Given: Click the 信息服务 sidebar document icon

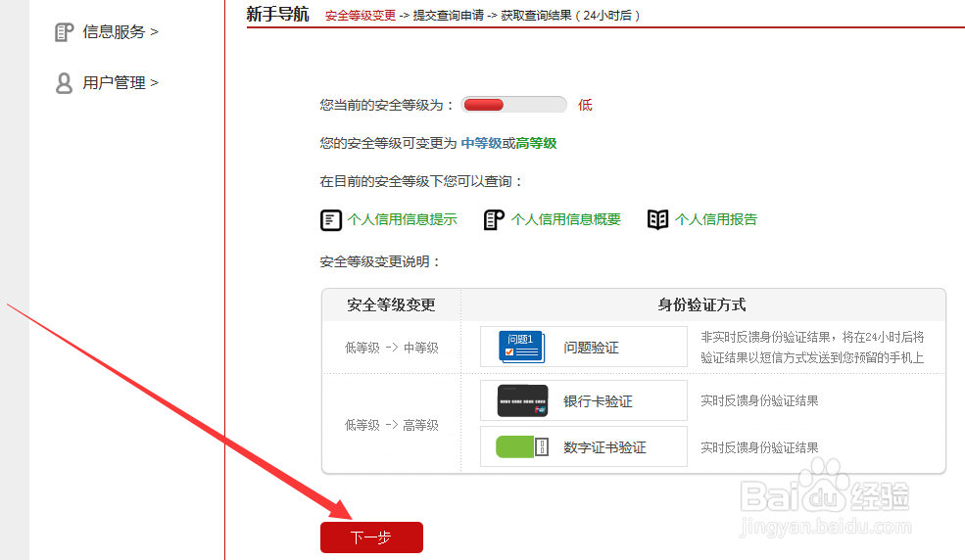Looking at the screenshot, I should (x=64, y=32).
